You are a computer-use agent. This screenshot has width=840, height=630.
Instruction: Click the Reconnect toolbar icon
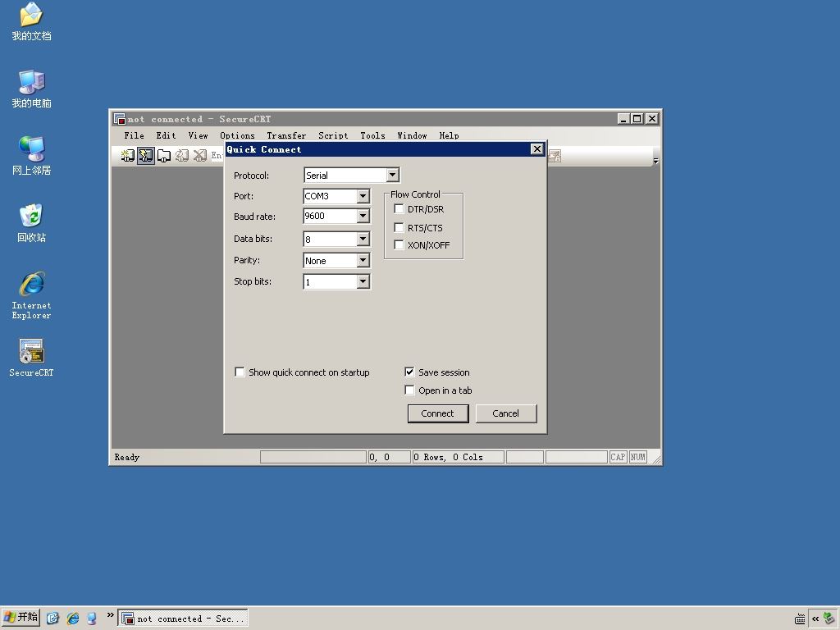point(182,156)
